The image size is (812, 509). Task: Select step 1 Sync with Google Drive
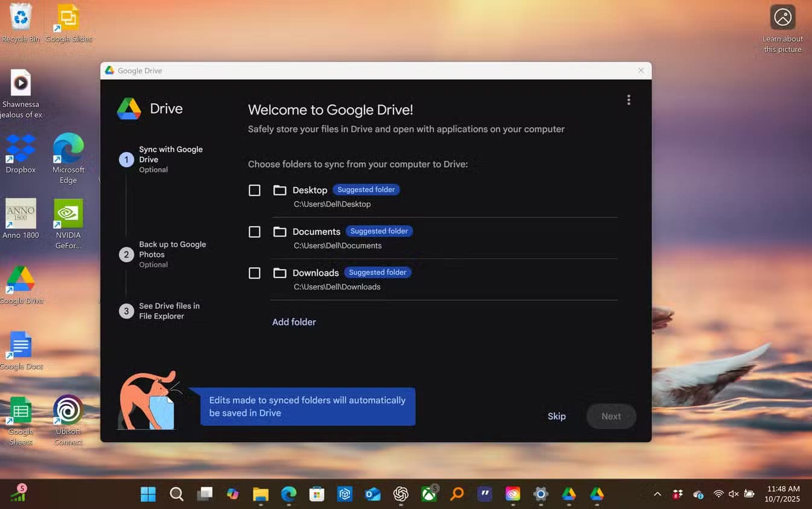[170, 154]
